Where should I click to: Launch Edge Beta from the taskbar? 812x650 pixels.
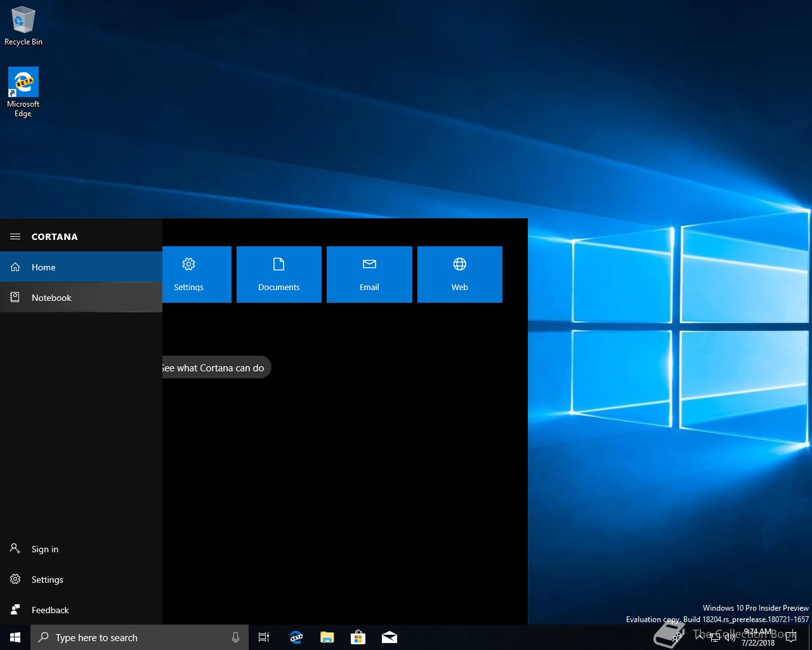(296, 637)
